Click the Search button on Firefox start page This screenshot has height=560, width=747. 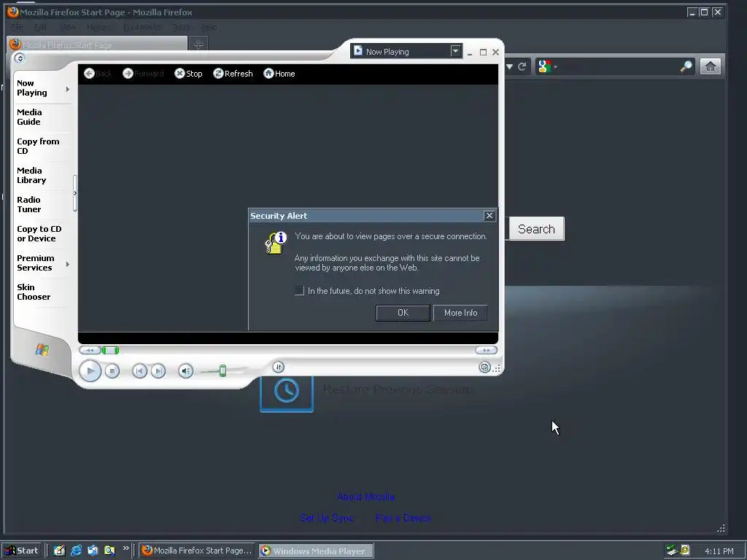tap(536, 229)
